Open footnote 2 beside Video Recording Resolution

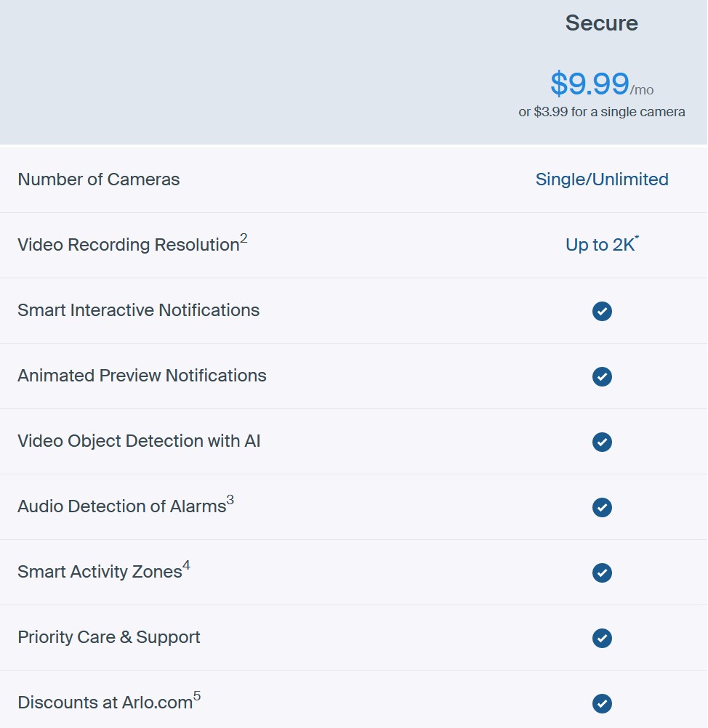click(244, 238)
